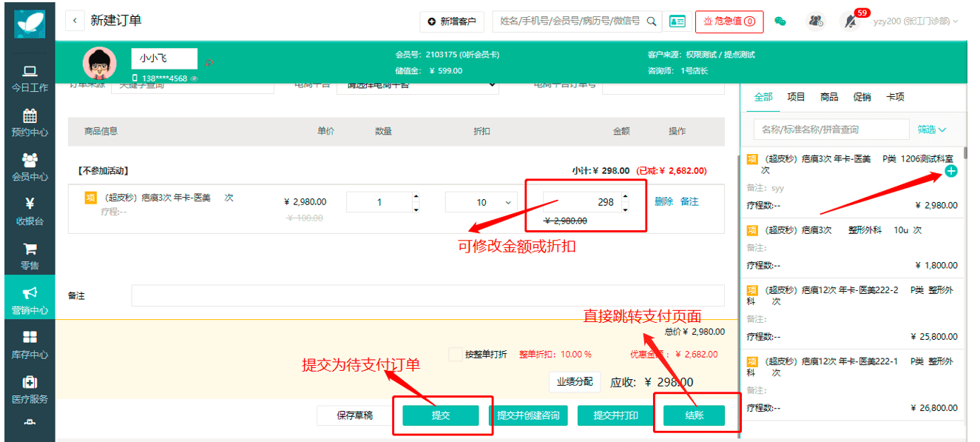Enable the 按整单打折 checkbox

456,354
